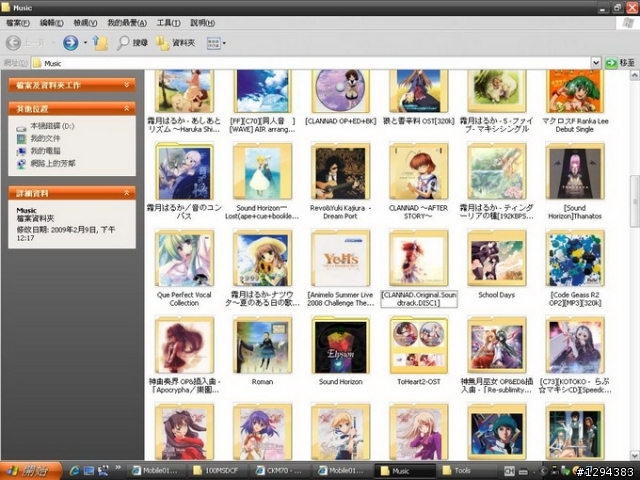Select the School Days folder

(x=497, y=264)
